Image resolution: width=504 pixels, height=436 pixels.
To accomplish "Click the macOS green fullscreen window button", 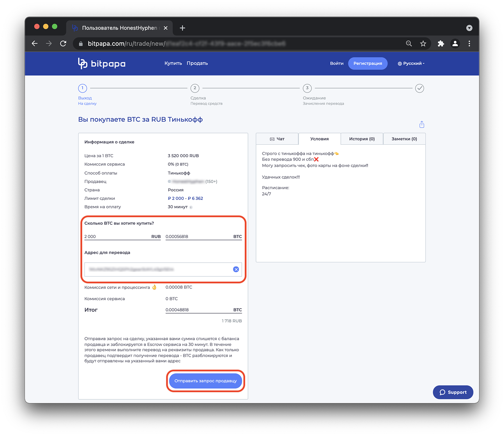I will pos(55,27).
